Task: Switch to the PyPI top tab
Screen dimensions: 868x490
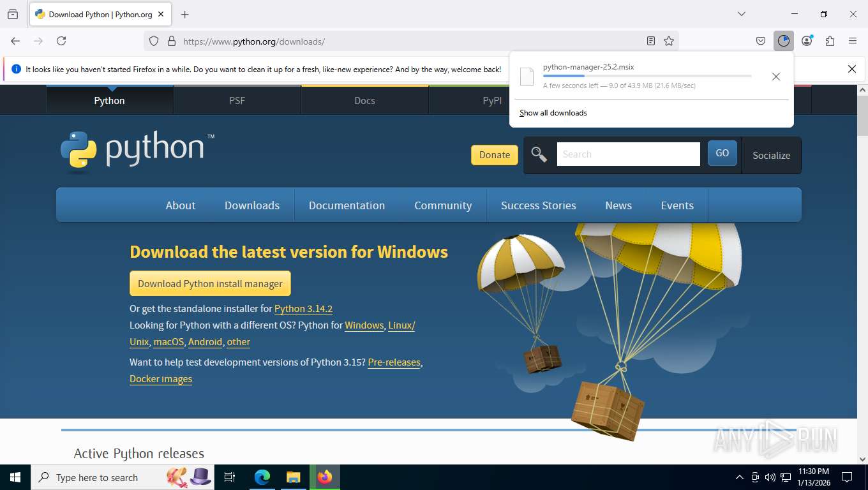Action: coord(492,100)
